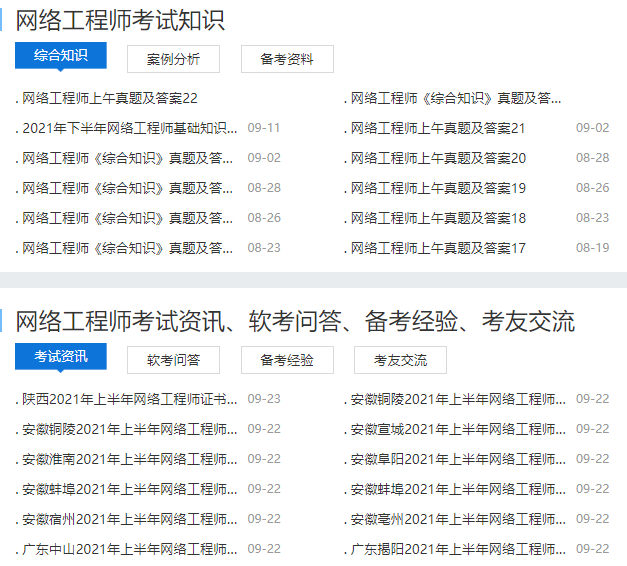627x566 pixels.
Task: Open the 广东中山2021年上半年 news link
Action: (x=130, y=549)
